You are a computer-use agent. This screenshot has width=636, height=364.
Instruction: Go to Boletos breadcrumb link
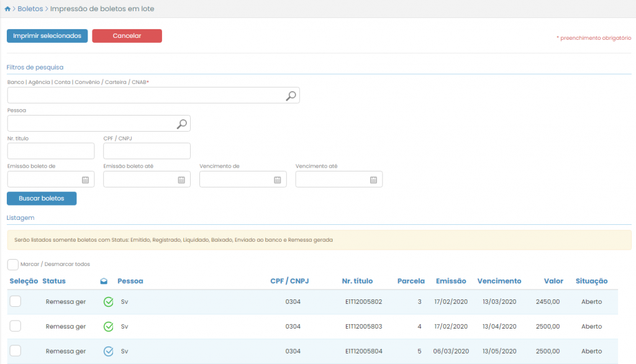click(30, 9)
